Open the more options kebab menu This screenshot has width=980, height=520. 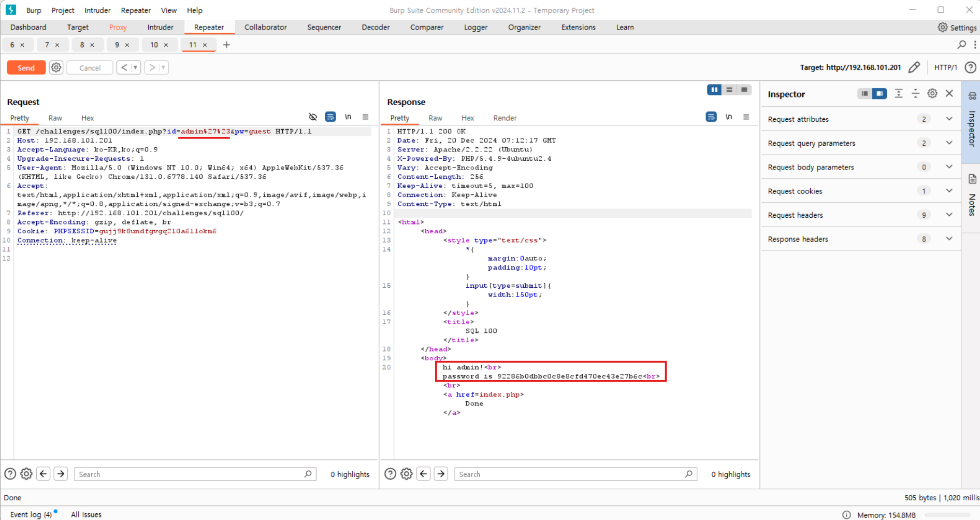[x=975, y=45]
